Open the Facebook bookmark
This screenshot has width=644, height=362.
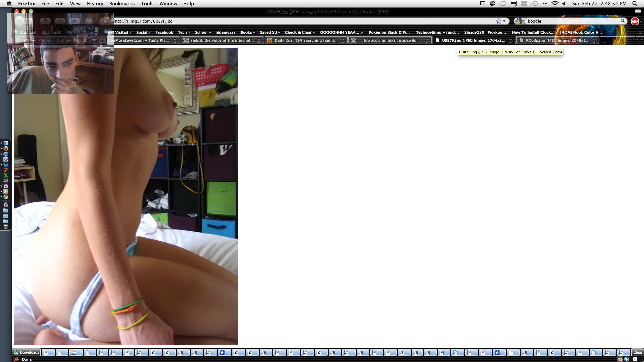(x=164, y=32)
